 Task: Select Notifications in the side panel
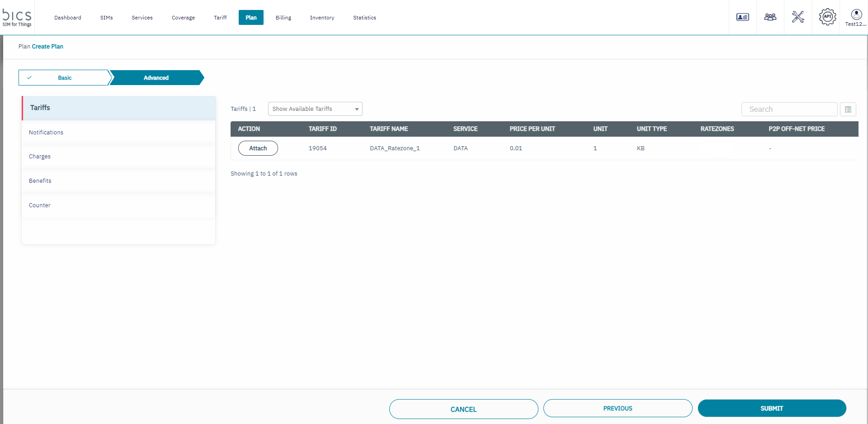pos(46,133)
